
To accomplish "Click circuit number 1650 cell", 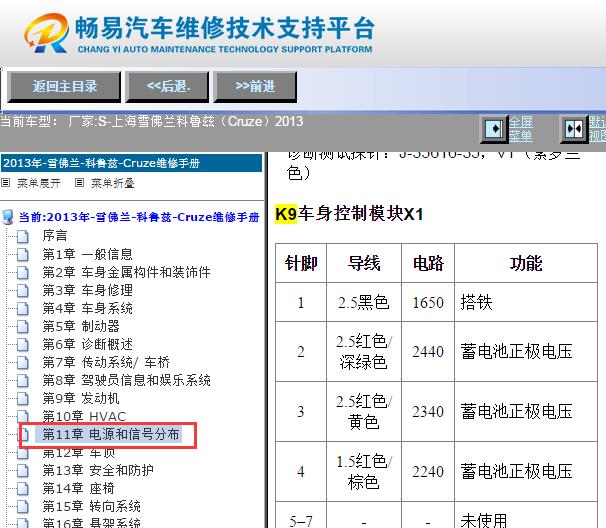I will 428,302.
